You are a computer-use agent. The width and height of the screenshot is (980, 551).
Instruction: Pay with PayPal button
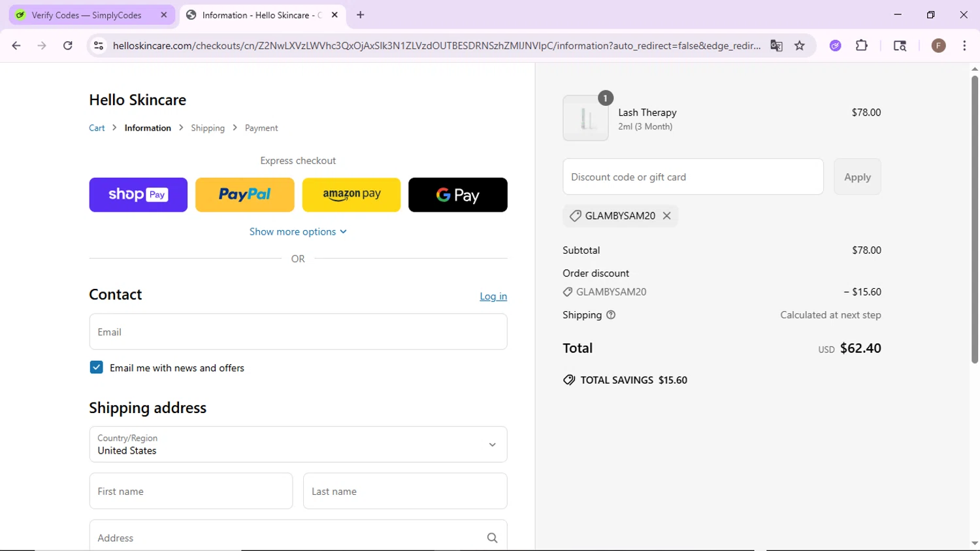click(245, 195)
